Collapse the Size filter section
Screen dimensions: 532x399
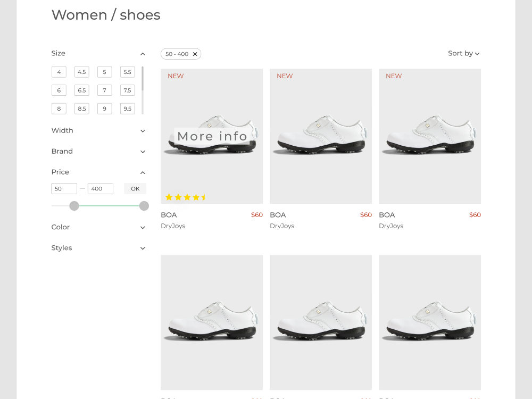[x=143, y=54]
